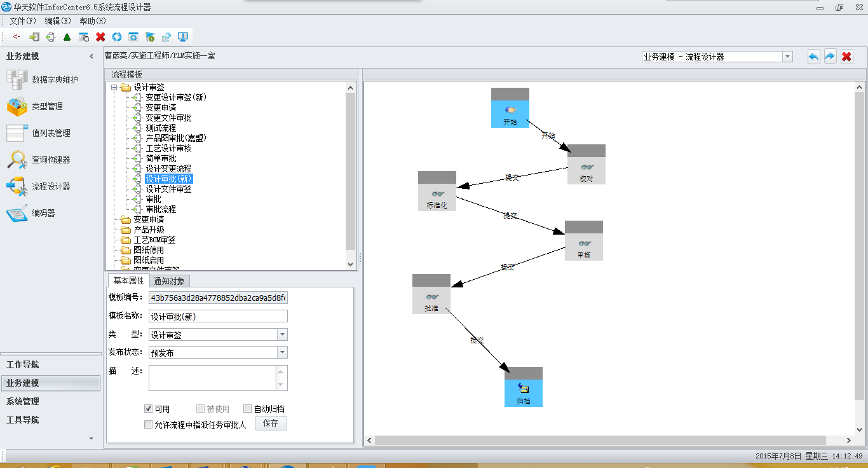Image resolution: width=868 pixels, height=468 pixels.
Task: Click the 保存 button
Action: (271, 423)
